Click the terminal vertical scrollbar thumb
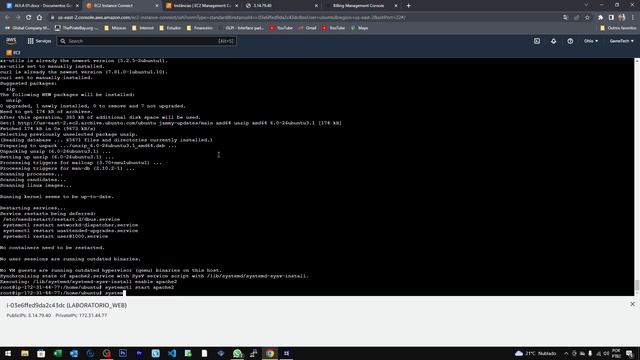 (637, 285)
